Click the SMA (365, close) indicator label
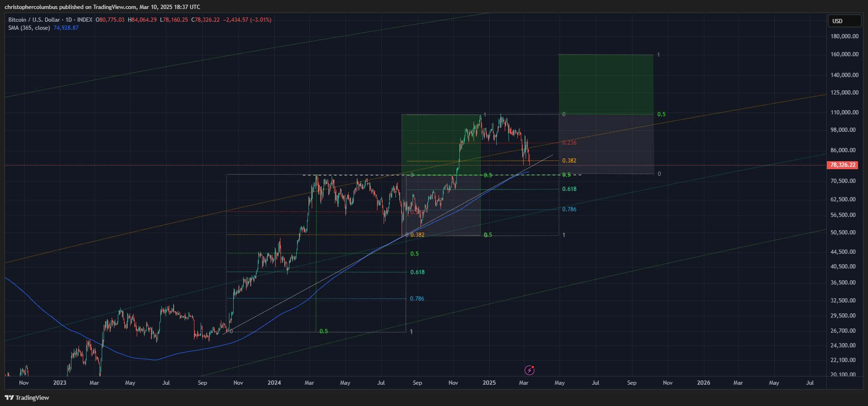The width and height of the screenshot is (868, 406). 29,28
